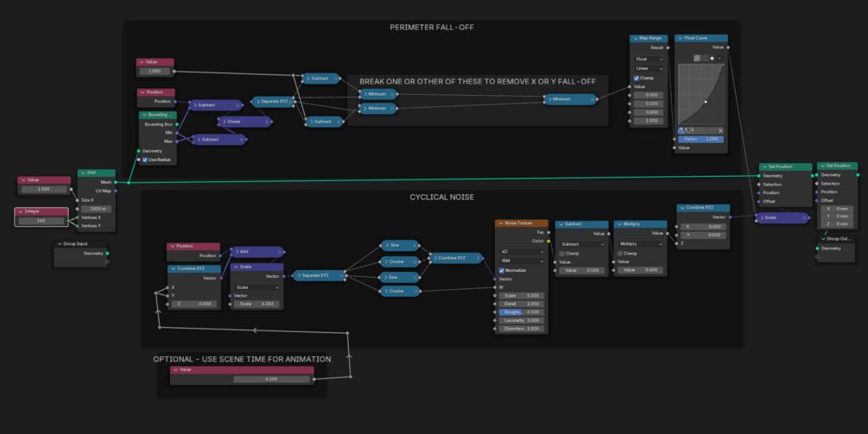Click the Detail 2.000 field
This screenshot has width=868, height=434.
[x=522, y=304]
